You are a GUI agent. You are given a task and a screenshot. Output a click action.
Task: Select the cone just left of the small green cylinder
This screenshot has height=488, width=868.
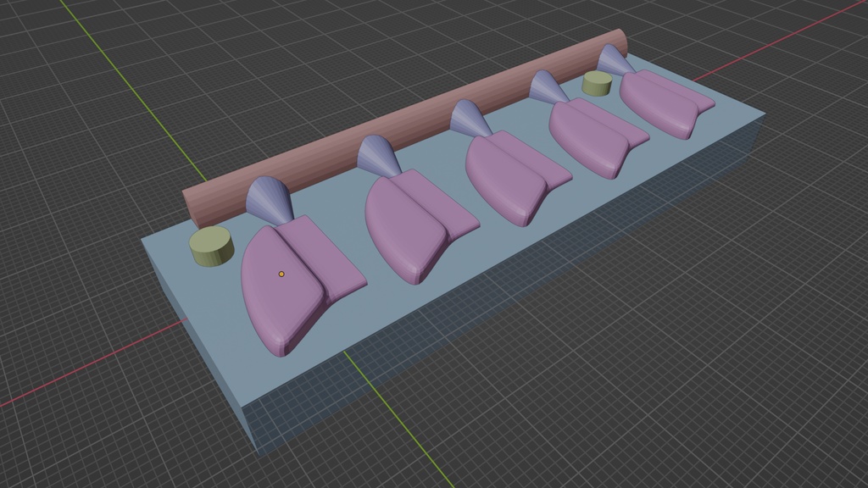548,87
